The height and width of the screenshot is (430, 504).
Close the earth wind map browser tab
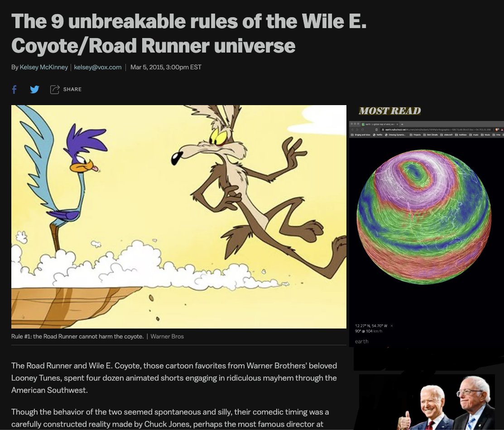(x=397, y=124)
